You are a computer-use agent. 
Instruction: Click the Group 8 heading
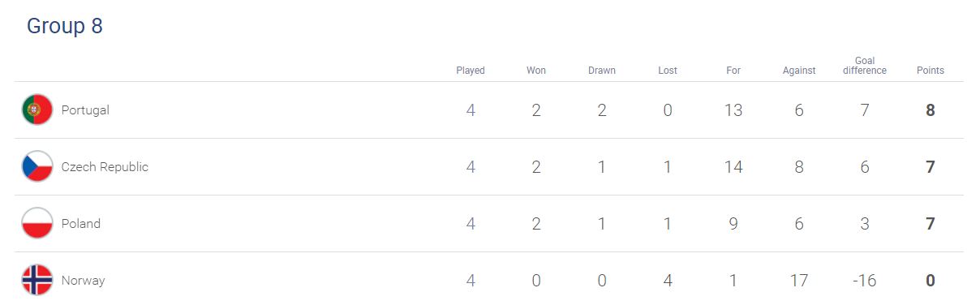point(65,26)
